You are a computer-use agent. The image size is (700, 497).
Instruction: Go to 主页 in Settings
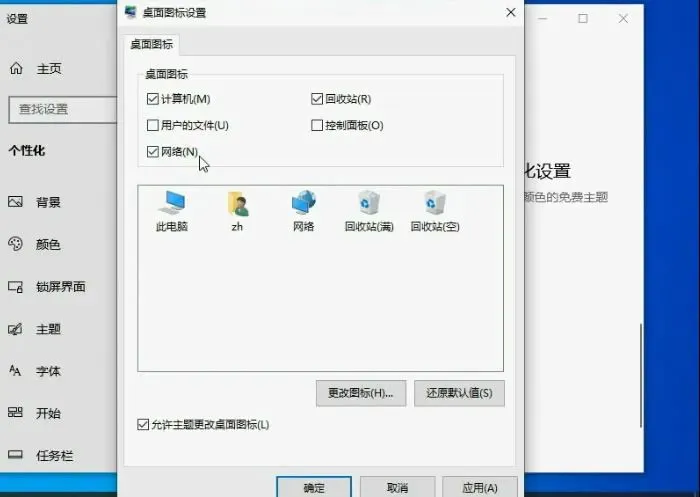click(x=49, y=69)
